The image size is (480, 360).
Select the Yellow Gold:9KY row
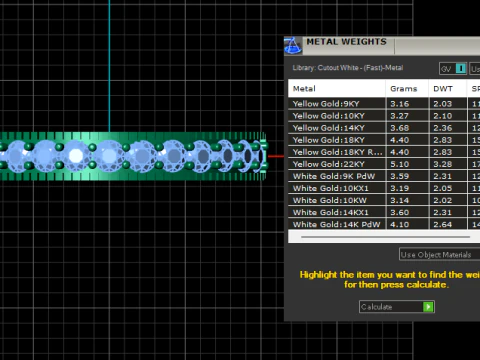[x=384, y=104]
